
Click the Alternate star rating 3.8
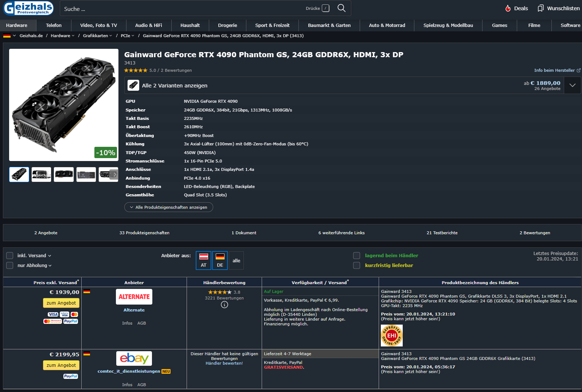pos(220,292)
